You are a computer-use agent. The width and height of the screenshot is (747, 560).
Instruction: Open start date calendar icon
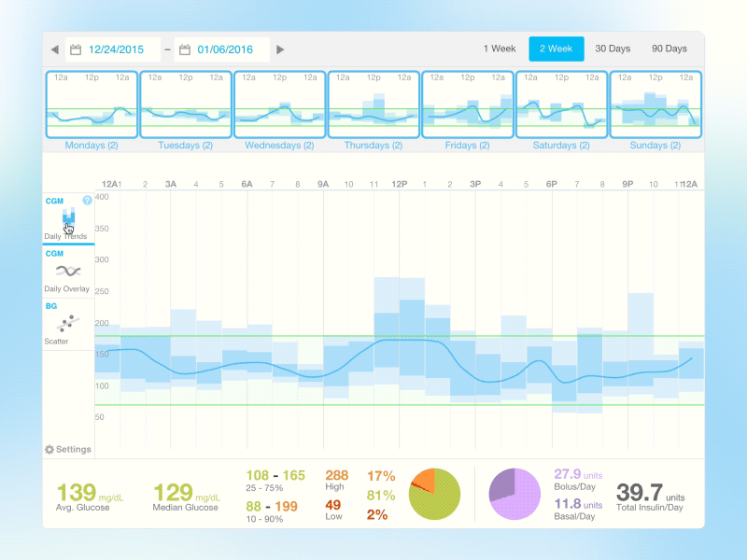76,49
